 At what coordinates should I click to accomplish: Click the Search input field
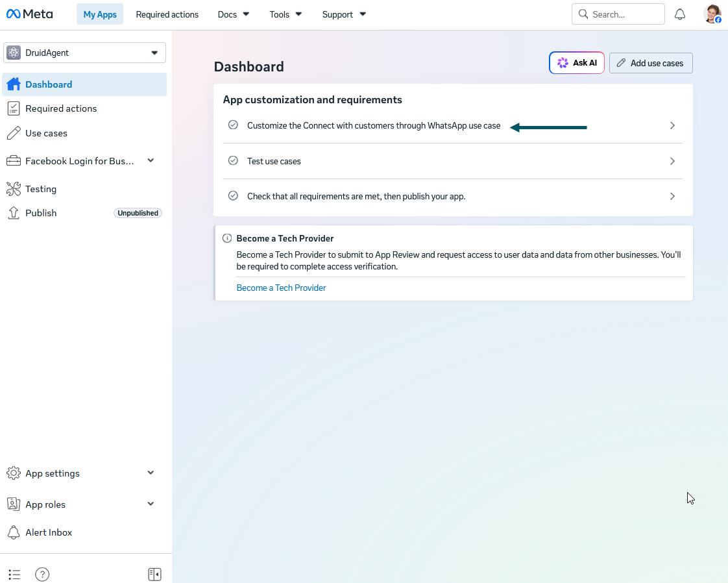(x=618, y=14)
